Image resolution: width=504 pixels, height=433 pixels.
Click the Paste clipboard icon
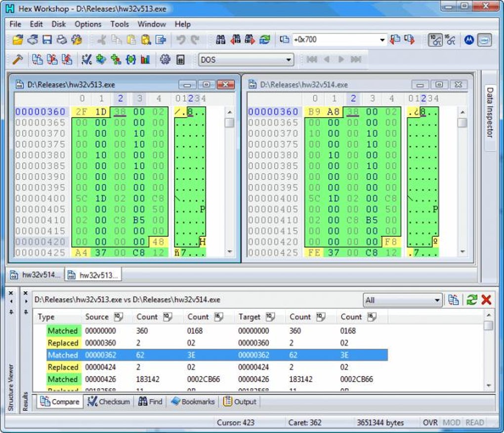[131, 40]
